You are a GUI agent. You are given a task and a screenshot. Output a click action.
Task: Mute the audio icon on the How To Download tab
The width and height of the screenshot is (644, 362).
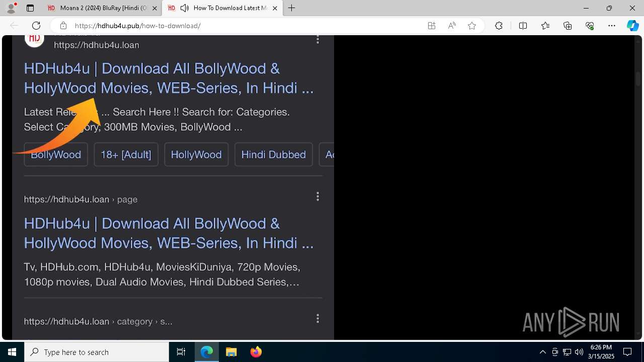tap(185, 8)
